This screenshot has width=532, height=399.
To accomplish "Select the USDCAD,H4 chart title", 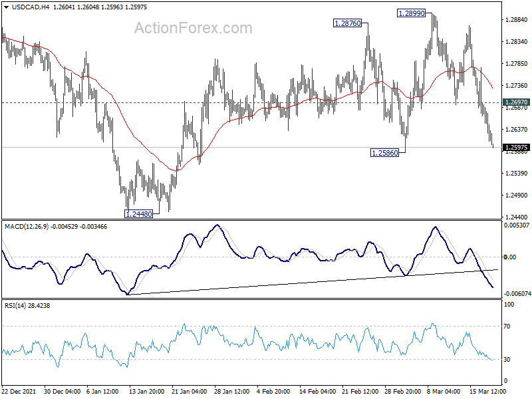I will click(31, 7).
